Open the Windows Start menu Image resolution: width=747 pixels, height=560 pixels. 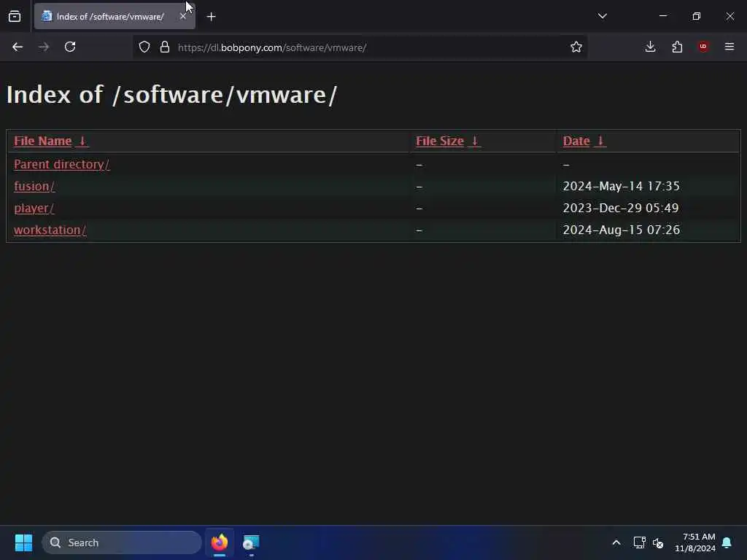tap(23, 542)
